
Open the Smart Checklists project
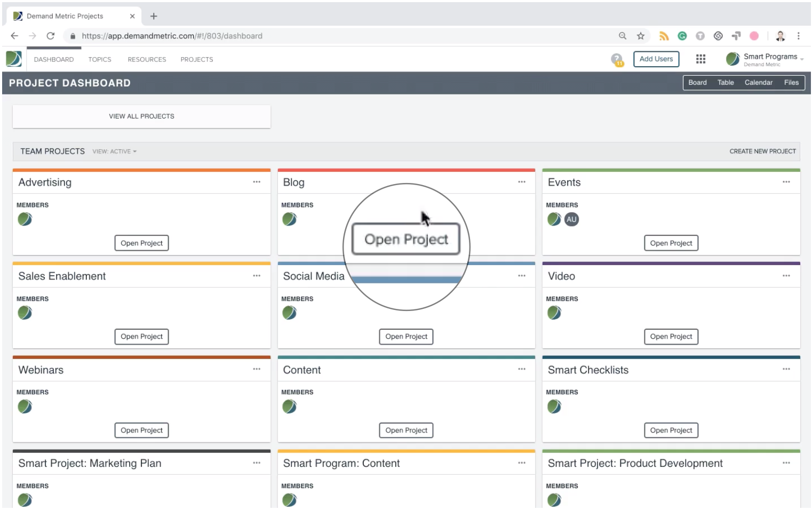click(x=671, y=431)
